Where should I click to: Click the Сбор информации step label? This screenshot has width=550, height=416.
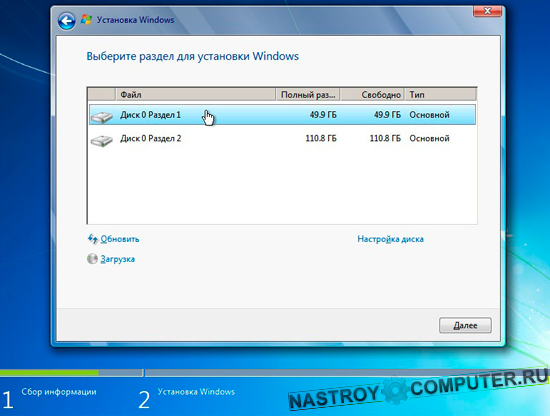pyautogui.click(x=59, y=392)
